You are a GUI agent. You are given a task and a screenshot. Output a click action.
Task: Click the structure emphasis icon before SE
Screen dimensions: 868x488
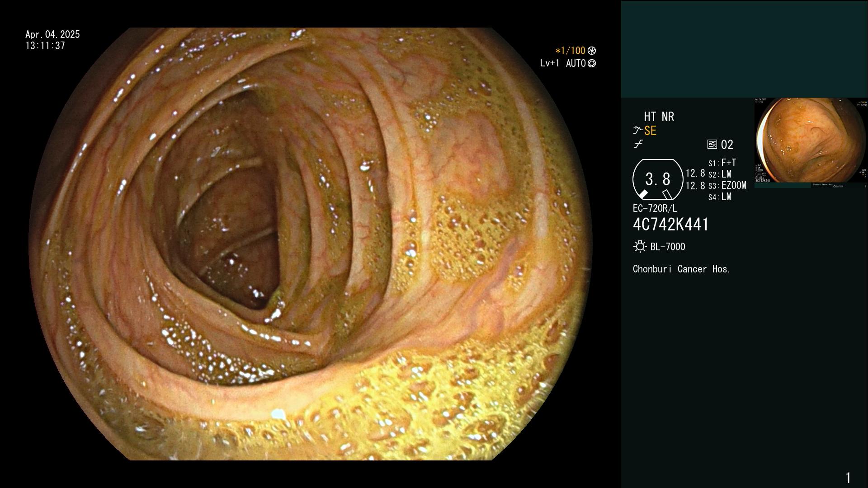click(638, 131)
